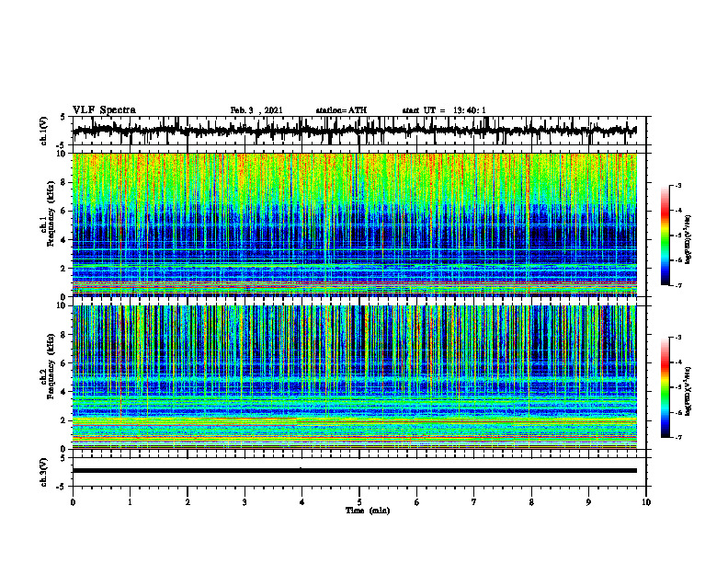Click the "Time (min)" axis title
This screenshot has width=728, height=563.
(x=368, y=511)
